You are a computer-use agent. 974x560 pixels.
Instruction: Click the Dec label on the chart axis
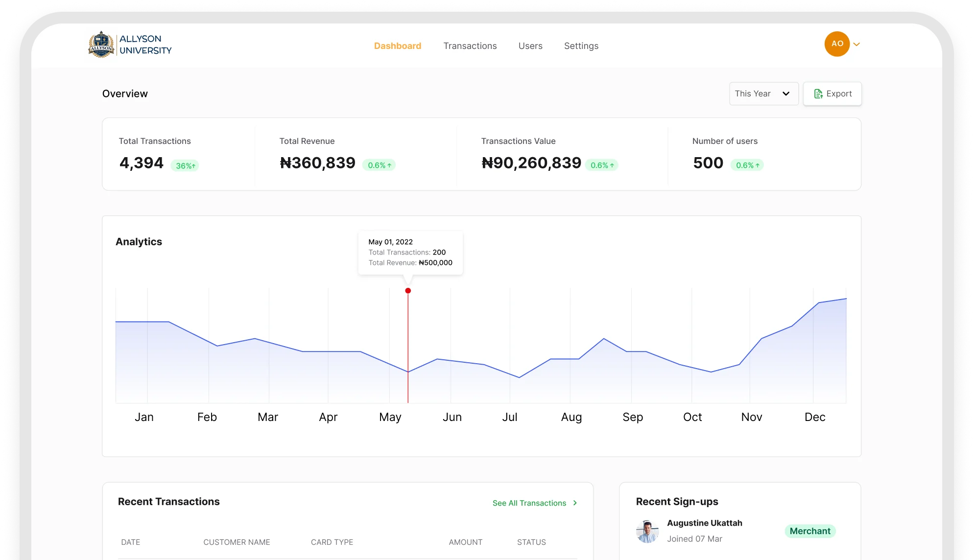[x=814, y=417]
